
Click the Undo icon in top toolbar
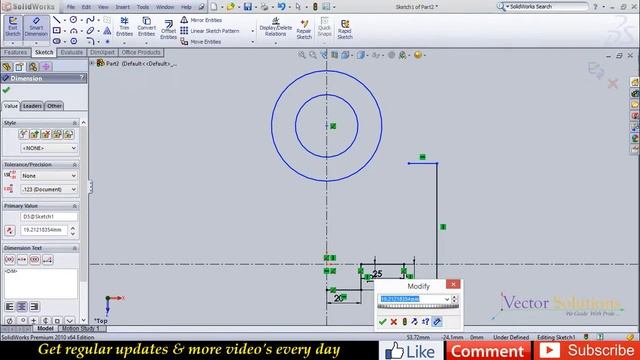282,7
